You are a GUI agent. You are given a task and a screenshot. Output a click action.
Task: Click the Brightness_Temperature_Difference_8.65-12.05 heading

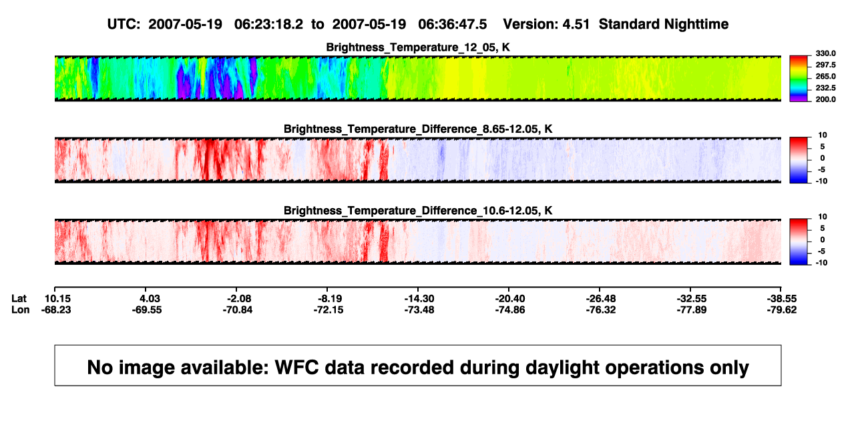(x=418, y=128)
